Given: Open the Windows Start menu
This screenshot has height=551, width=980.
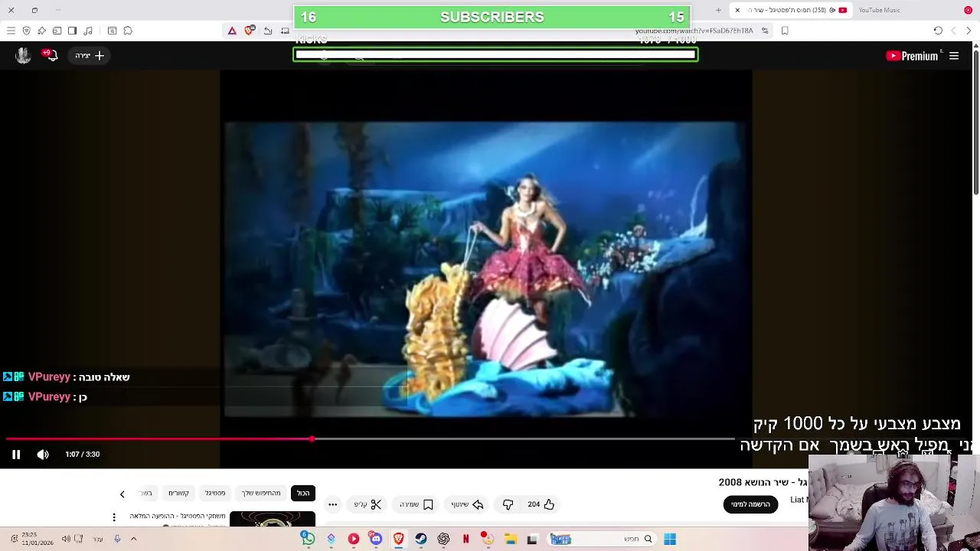Looking at the screenshot, I should pyautogui.click(x=670, y=540).
